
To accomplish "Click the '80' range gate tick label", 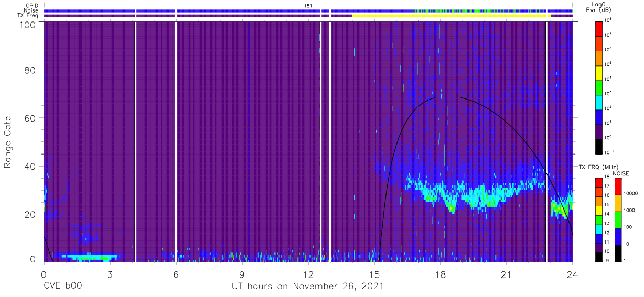I will (30, 70).
